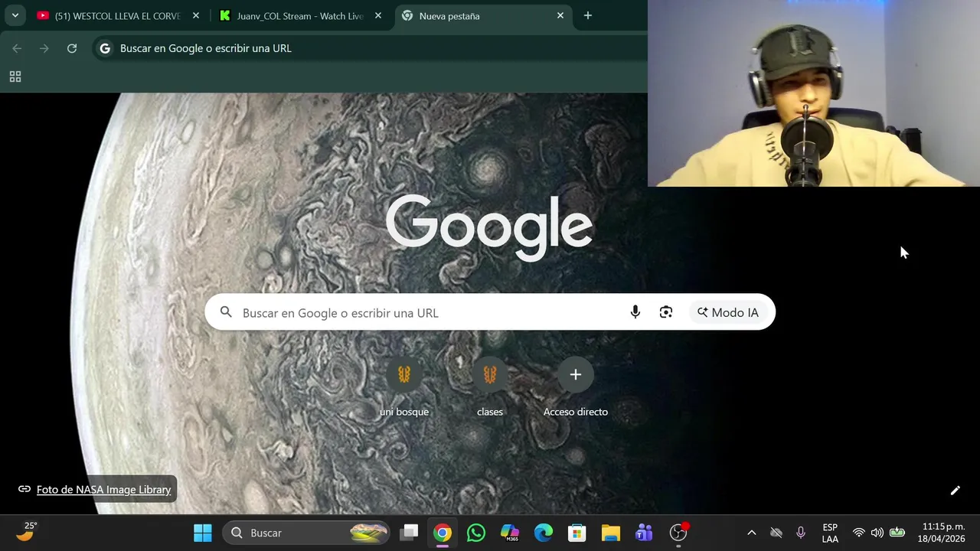This screenshot has width=980, height=551.
Task: Open WhatsApp from the taskbar
Action: [x=476, y=533]
